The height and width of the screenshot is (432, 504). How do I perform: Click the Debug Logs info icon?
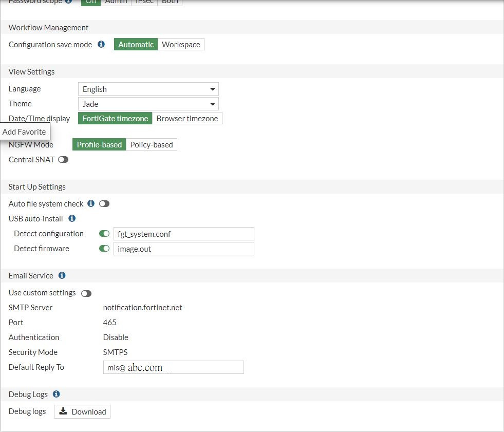point(56,394)
